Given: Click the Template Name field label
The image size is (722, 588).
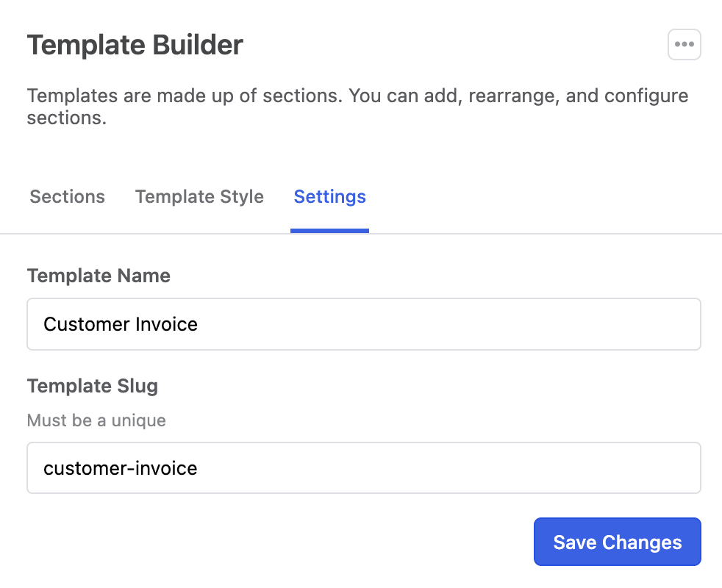Looking at the screenshot, I should pos(99,276).
